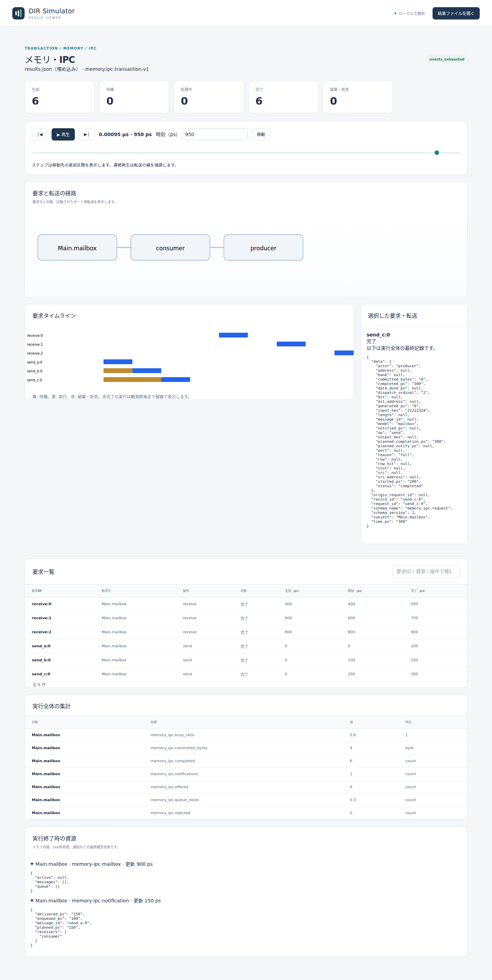492x980 pixels.
Task: Click the receive:0 timeline bar
Action: (x=233, y=335)
